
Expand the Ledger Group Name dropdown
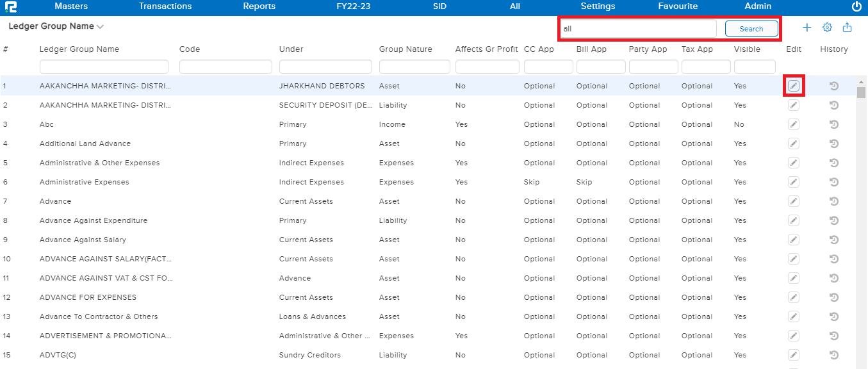coord(100,27)
